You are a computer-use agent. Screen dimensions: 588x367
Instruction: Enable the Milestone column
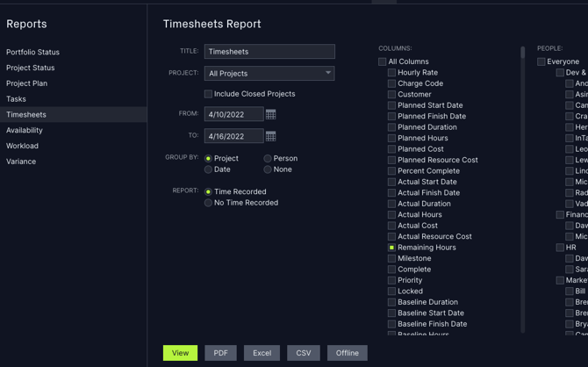coord(391,258)
